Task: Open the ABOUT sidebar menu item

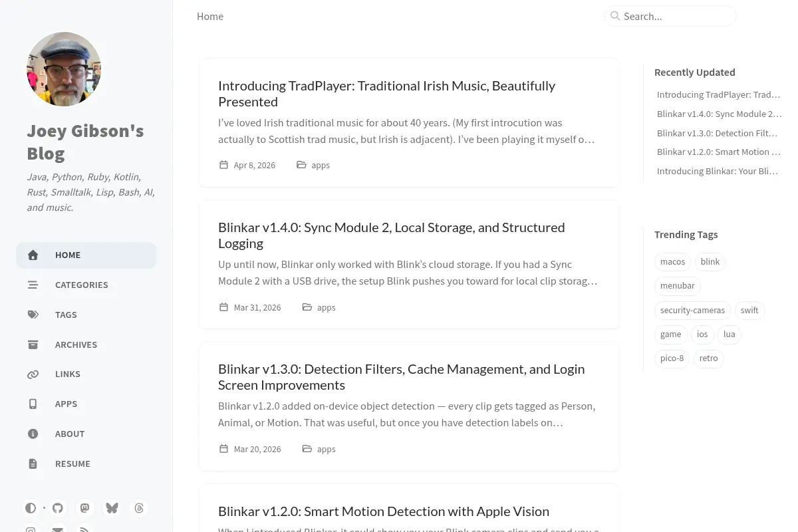Action: tap(86, 434)
